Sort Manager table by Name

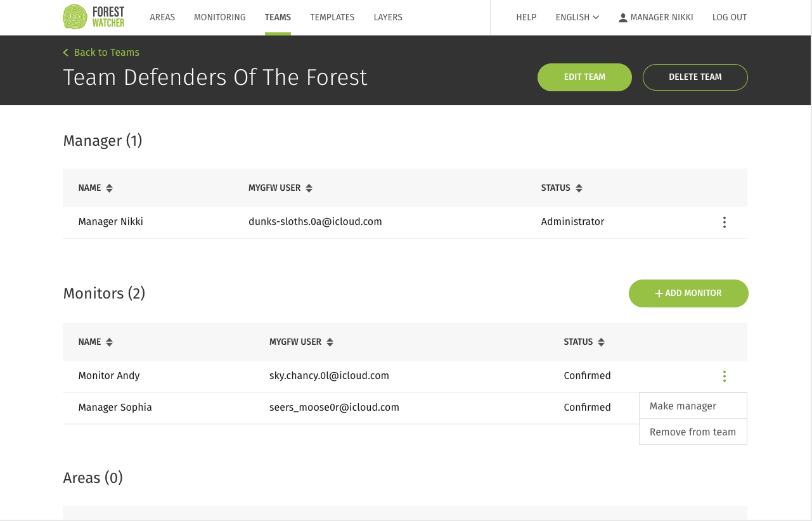coord(109,188)
